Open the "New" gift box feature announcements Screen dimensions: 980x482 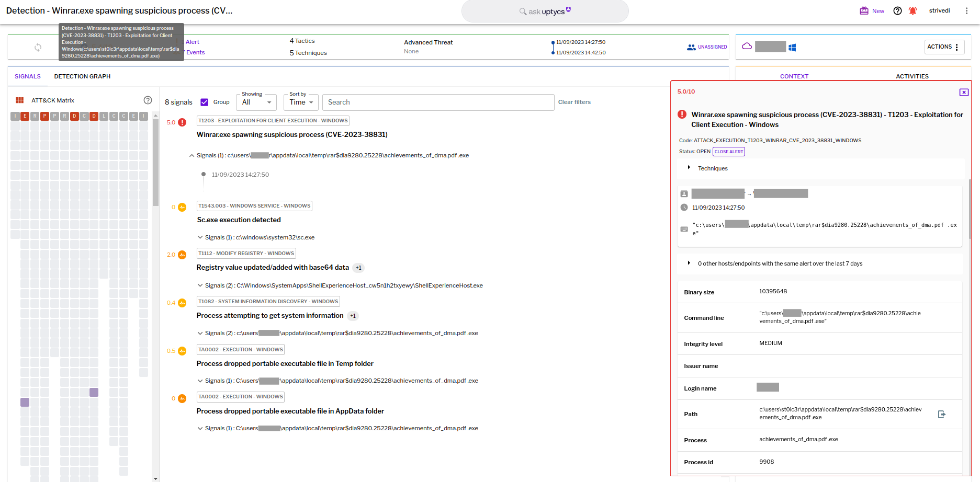[871, 10]
